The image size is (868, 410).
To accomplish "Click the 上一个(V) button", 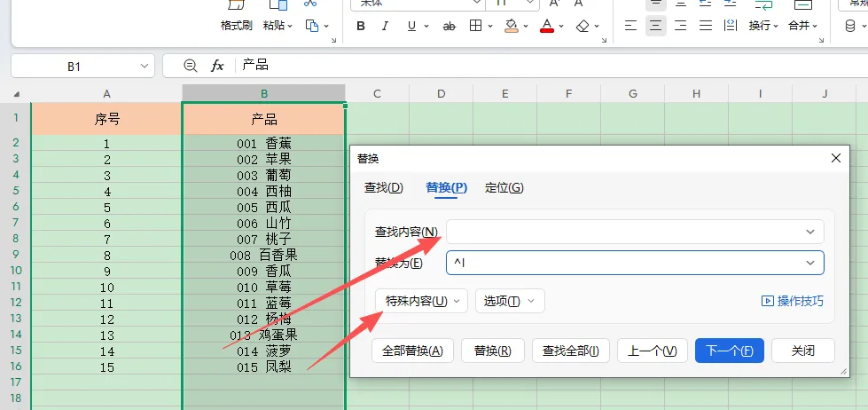I will 652,351.
